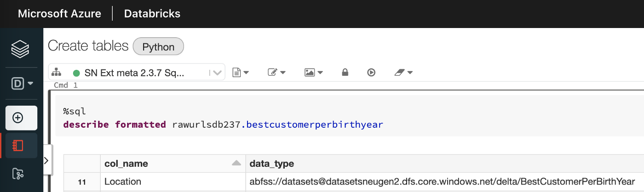Click the Databricks layers logo icon

[x=20, y=49]
